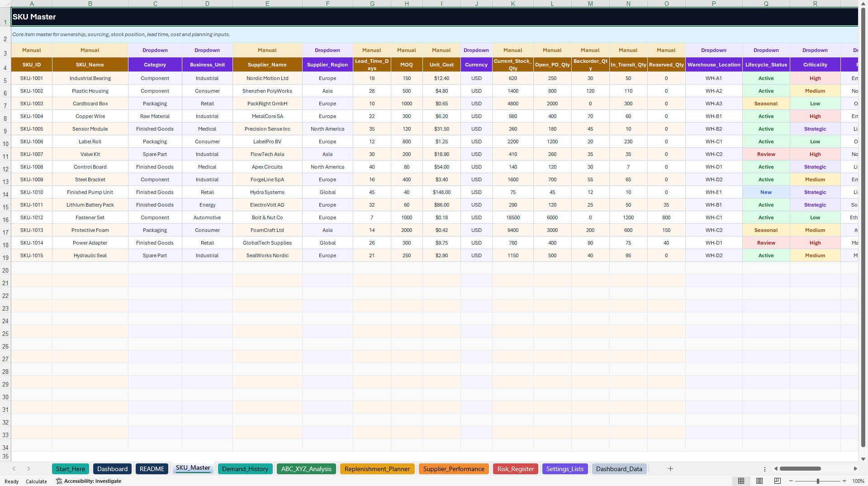Open the ABC_XYZ_Analysis sheet tab
Image resolution: width=868 pixels, height=486 pixels.
click(306, 469)
